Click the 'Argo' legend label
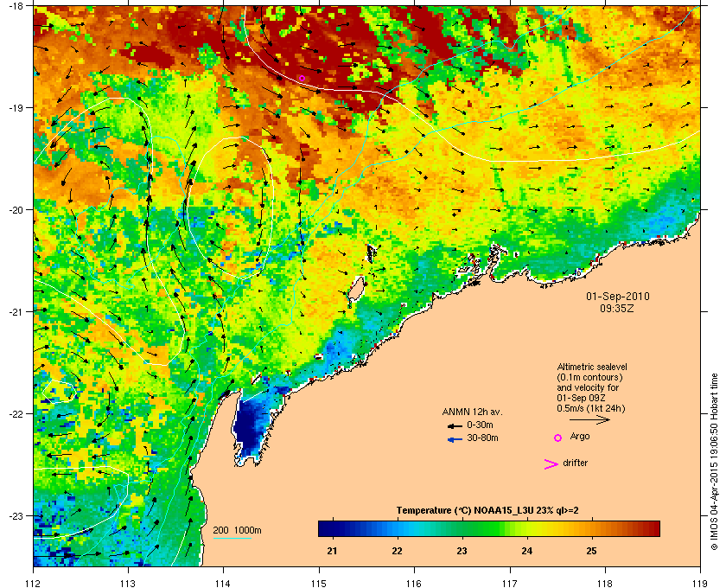Viewport: 726px width, 588px height. click(x=580, y=437)
